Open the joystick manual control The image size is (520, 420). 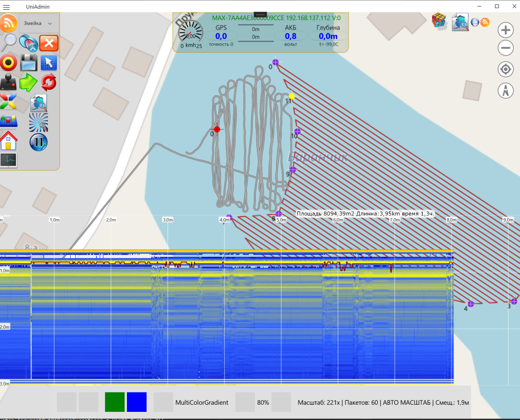(x=9, y=82)
